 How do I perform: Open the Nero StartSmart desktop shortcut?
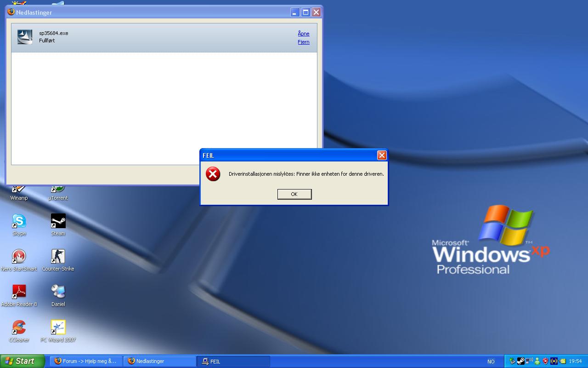19,260
